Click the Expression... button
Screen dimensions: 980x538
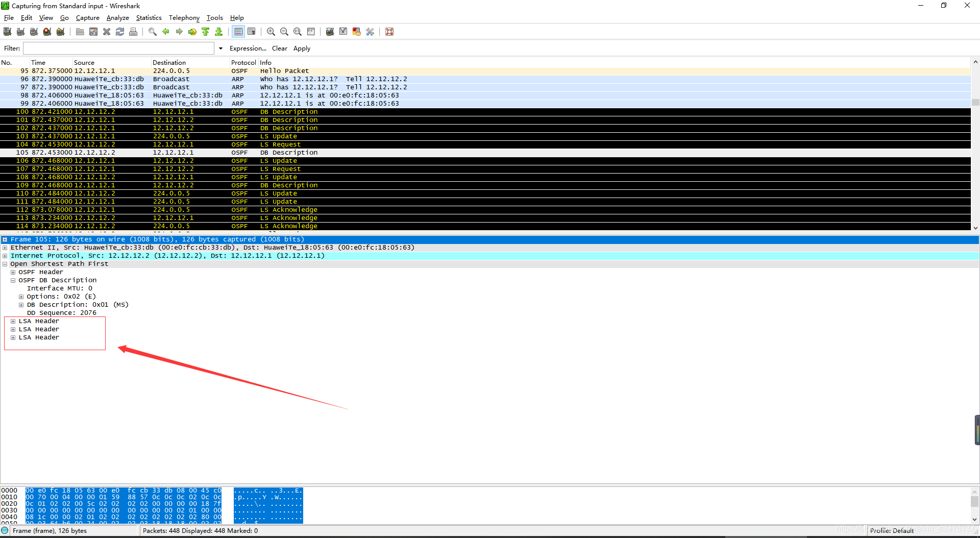pyautogui.click(x=248, y=48)
